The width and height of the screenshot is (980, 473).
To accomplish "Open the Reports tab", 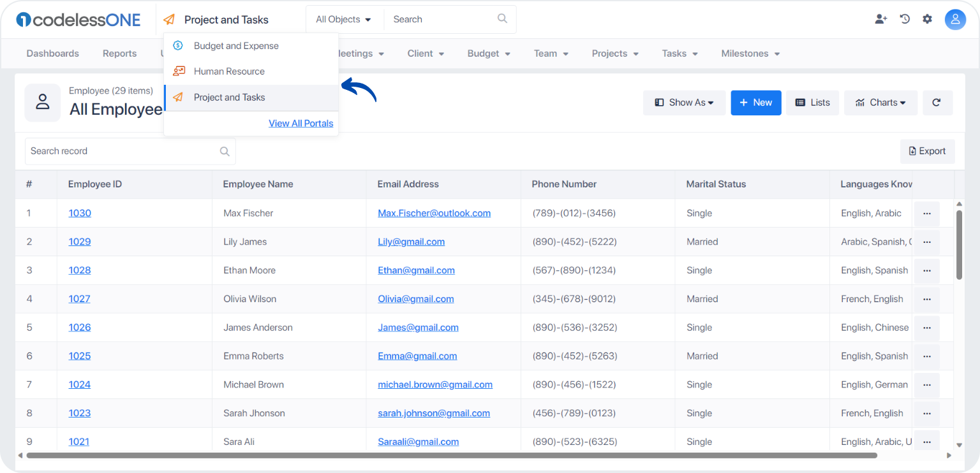I will click(x=120, y=54).
